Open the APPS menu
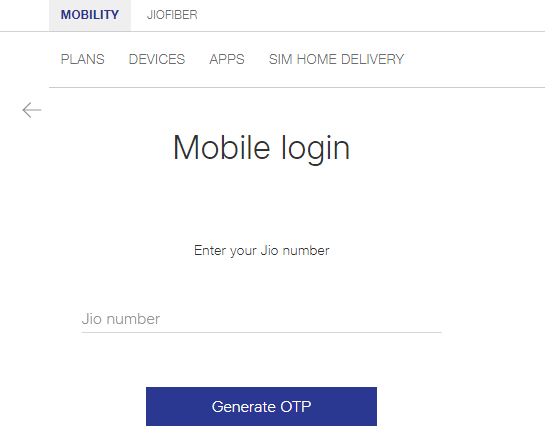Image resolution: width=545 pixels, height=439 pixels. [x=227, y=59]
